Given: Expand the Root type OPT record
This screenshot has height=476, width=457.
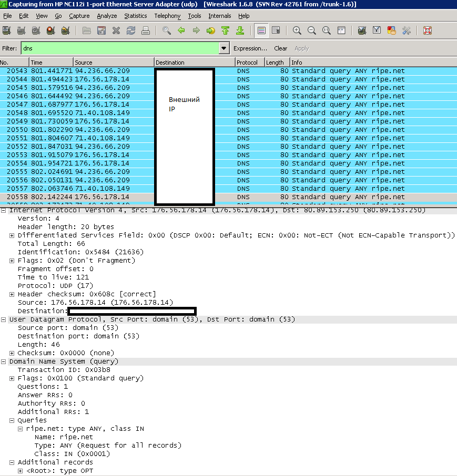Looking at the screenshot, I should [x=21, y=471].
